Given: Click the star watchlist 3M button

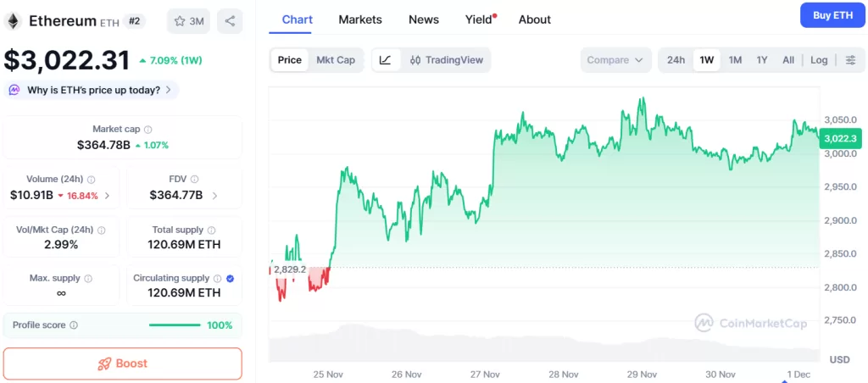Looking at the screenshot, I should click(188, 21).
